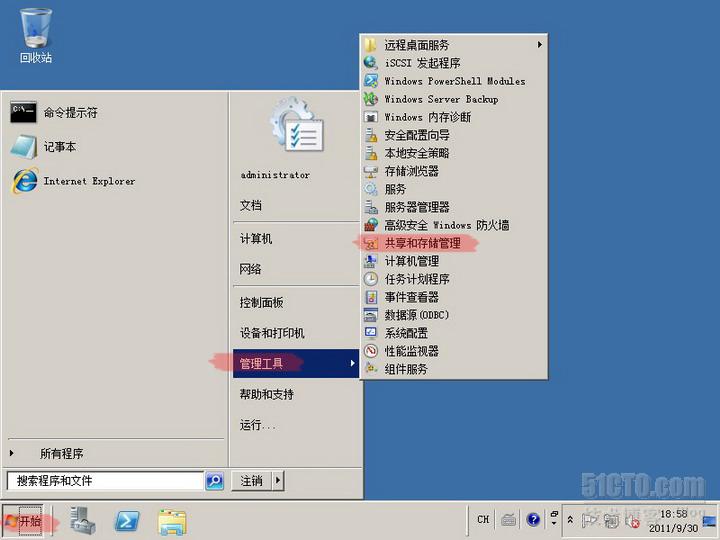720x540 pixels.
Task: Open 数据源(ODBC) administrator
Action: 454,315
